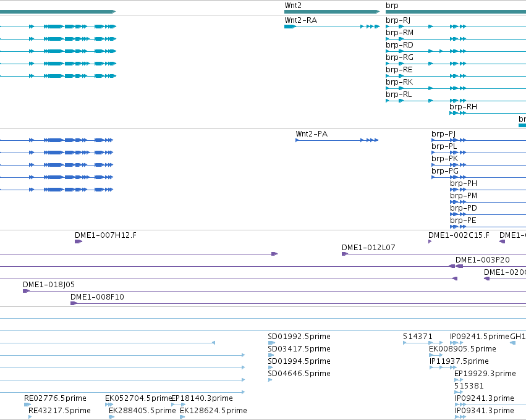This screenshot has width=526, height=420.
Task: Click the IP09341.3prime EST label
Action: (x=485, y=411)
